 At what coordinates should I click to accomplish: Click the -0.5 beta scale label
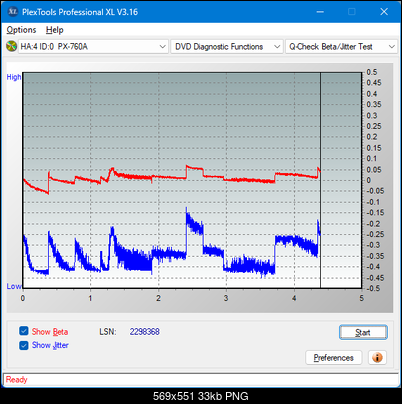[x=373, y=288]
